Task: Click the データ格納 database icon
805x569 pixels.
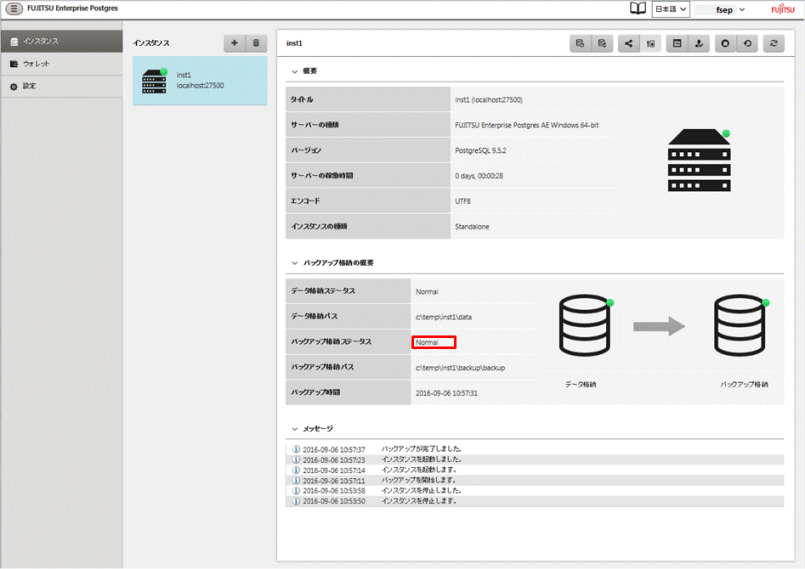Action: pyautogui.click(x=586, y=325)
